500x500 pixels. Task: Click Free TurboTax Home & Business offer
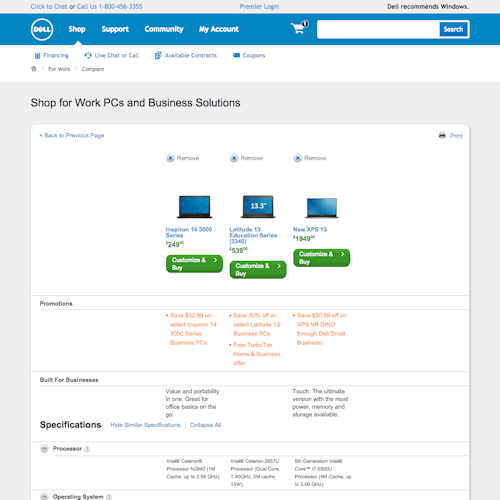[256, 354]
